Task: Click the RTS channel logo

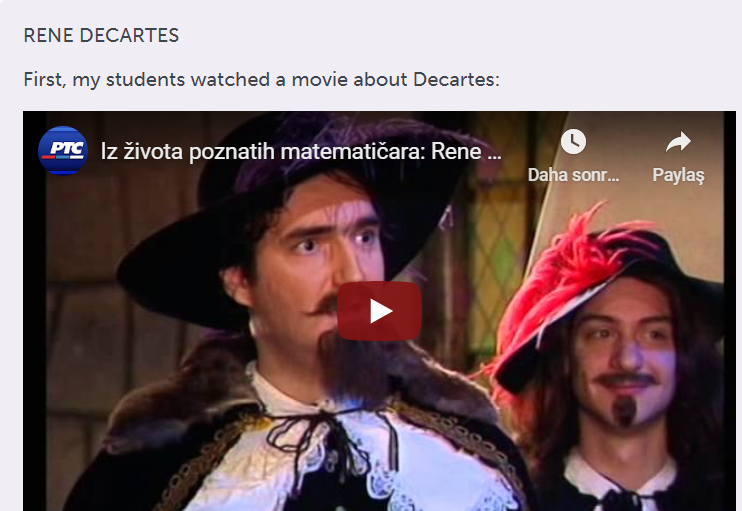Action: [63, 150]
